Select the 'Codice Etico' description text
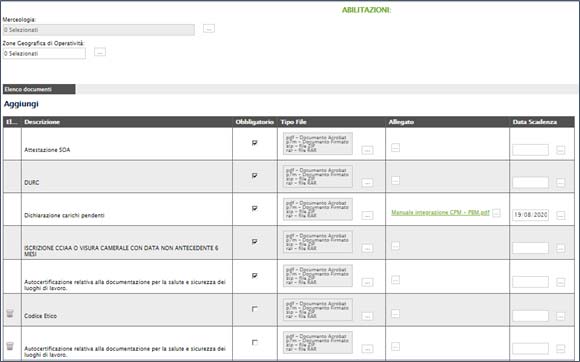The width and height of the screenshot is (580, 362). [40, 316]
